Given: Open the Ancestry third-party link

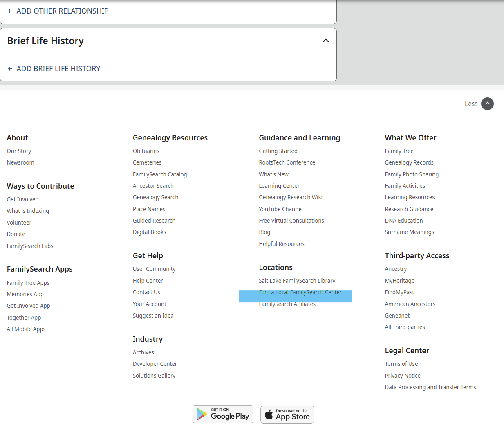Looking at the screenshot, I should click(x=396, y=269).
